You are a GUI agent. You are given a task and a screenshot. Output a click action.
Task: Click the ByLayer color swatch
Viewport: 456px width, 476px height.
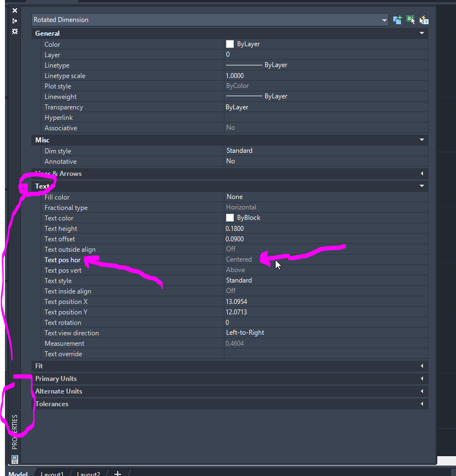pyautogui.click(x=229, y=44)
